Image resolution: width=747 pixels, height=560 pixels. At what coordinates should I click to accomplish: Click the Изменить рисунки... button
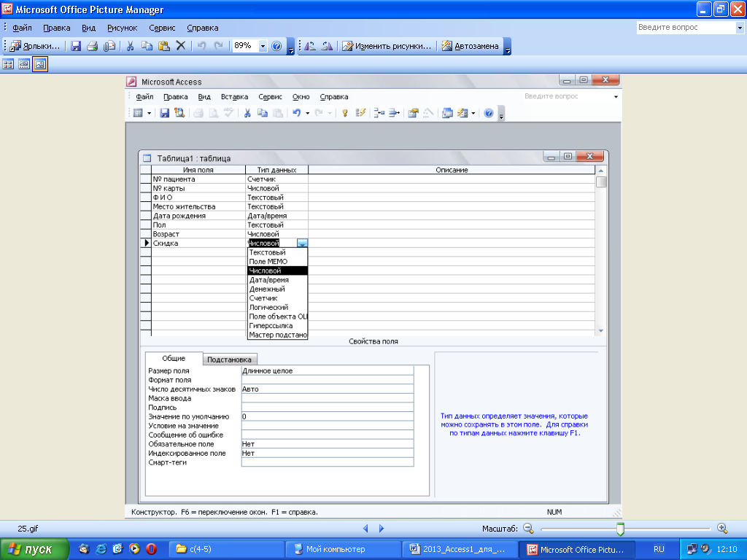pos(387,46)
